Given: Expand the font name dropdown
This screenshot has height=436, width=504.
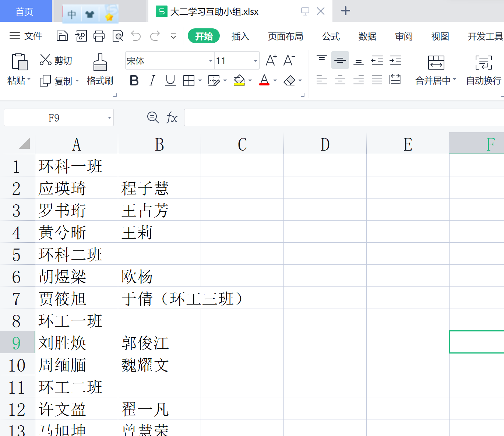Looking at the screenshot, I should point(211,61).
